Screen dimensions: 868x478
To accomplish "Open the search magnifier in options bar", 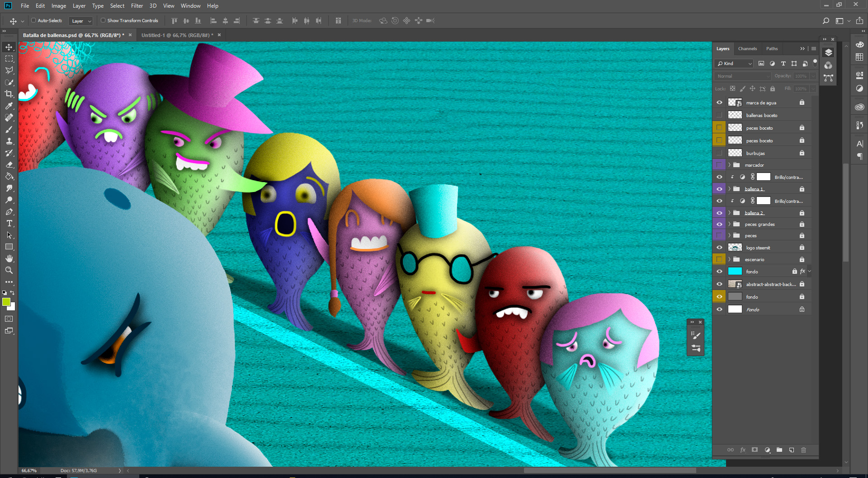I will point(826,21).
